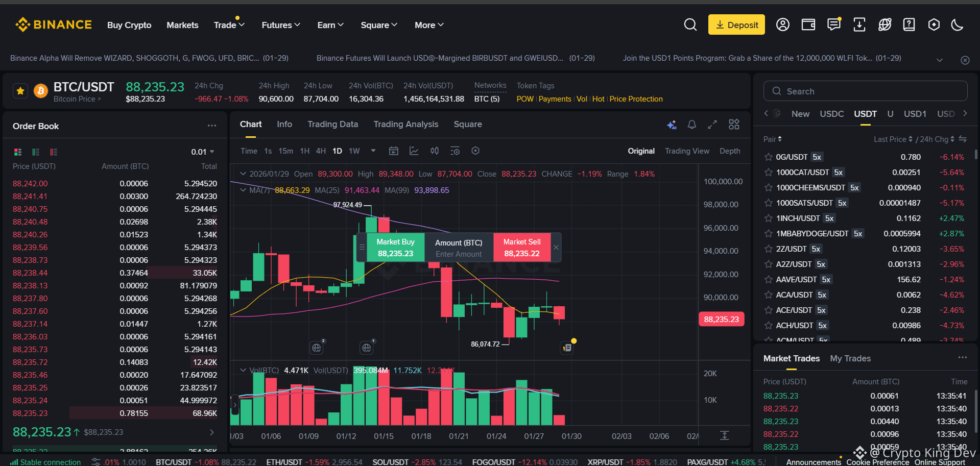Open order book 0.01 precision dropdown
This screenshot has height=466, width=980.
click(x=203, y=152)
